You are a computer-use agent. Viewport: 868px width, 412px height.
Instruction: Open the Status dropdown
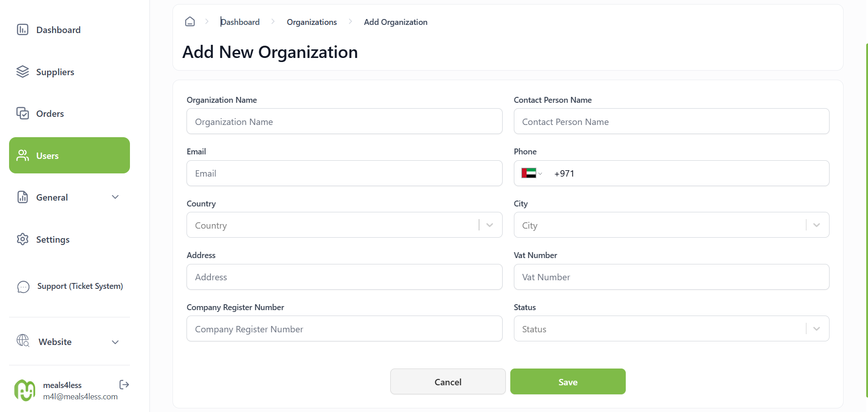(x=671, y=329)
